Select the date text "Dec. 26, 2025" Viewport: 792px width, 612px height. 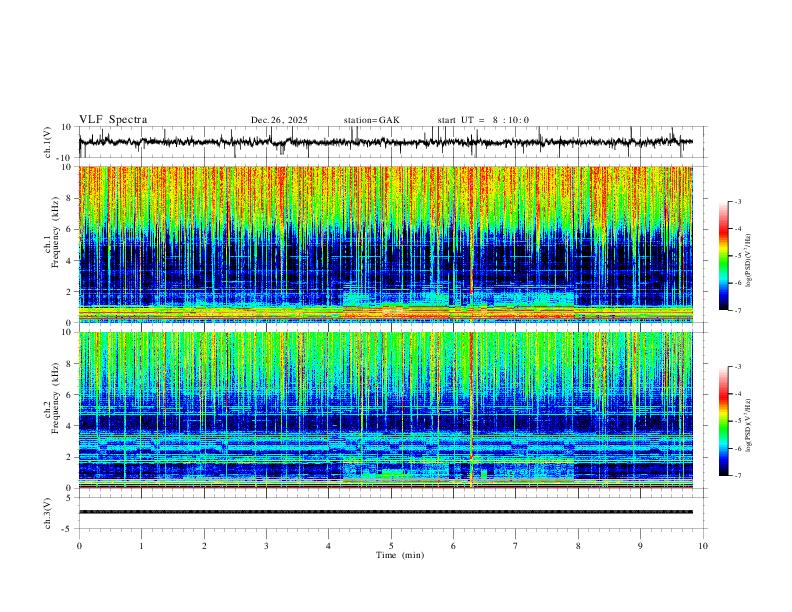[279, 120]
